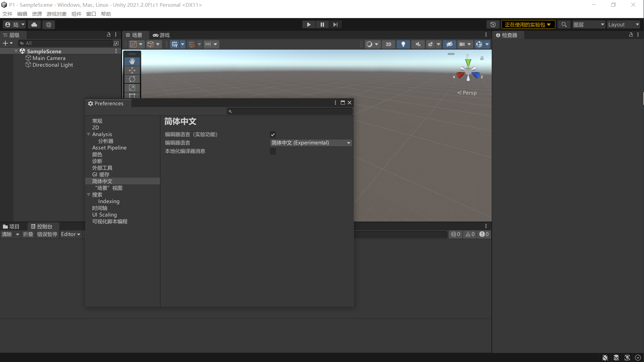This screenshot has width=644, height=362.
Task: Select the Move tool below the Hand tool
Action: pyautogui.click(x=132, y=70)
